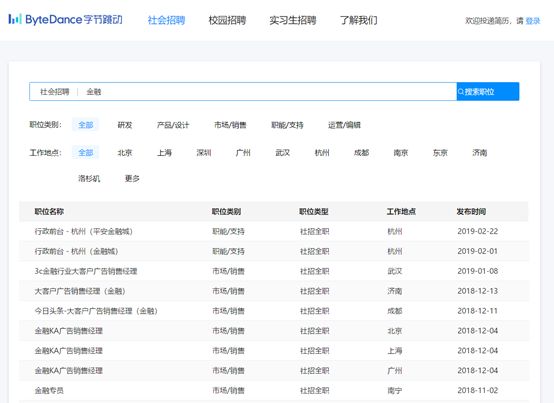Open 金融KA广告销售经理 job in 广州
The image size is (554, 403).
(69, 371)
